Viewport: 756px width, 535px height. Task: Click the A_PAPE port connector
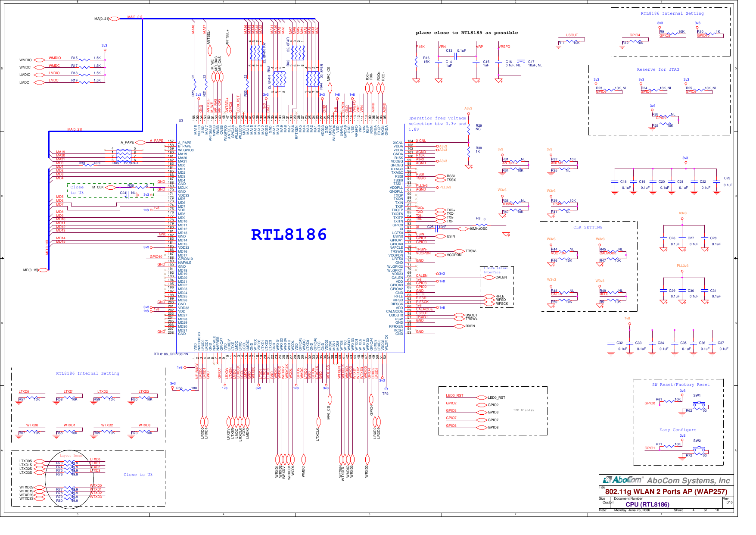pos(140,142)
